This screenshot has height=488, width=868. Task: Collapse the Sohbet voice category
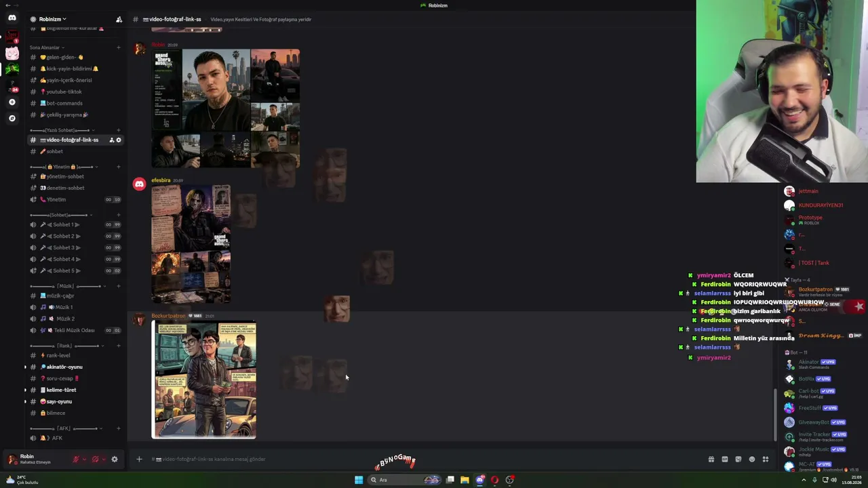pyautogui.click(x=62, y=215)
